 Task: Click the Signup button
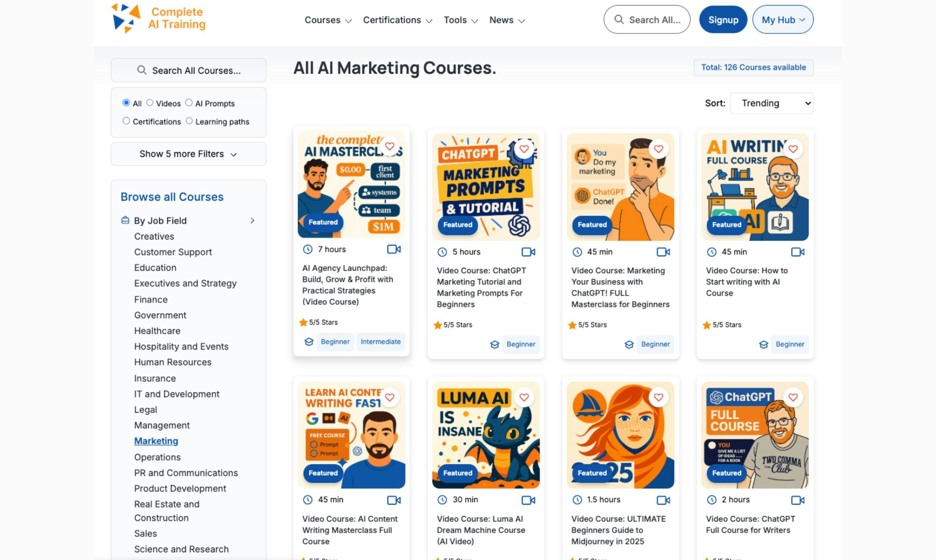coord(723,19)
